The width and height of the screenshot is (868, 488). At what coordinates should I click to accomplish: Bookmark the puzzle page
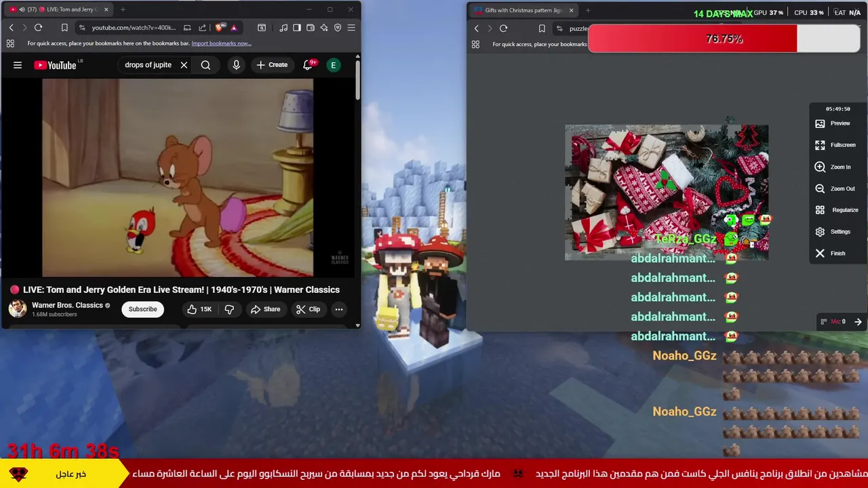(x=542, y=28)
